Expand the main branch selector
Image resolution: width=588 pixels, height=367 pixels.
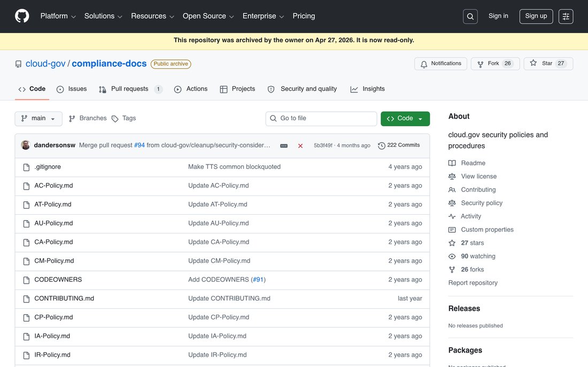[x=38, y=119]
